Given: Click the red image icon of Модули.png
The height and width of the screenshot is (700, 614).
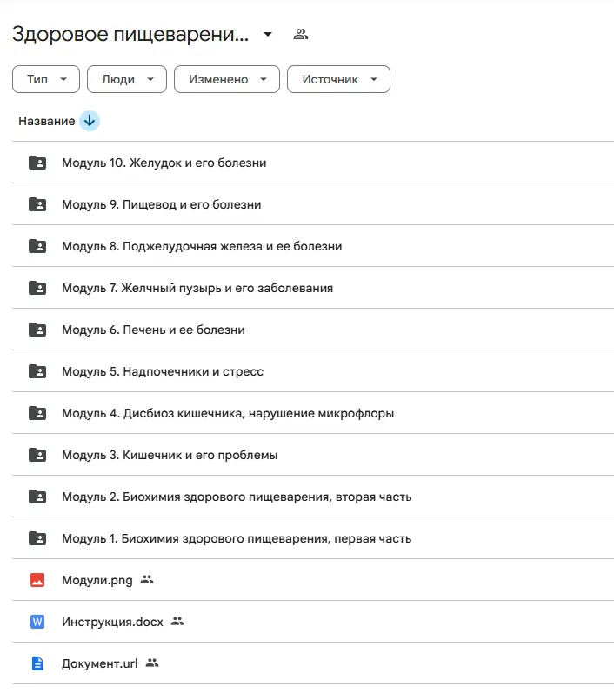Looking at the screenshot, I should [37, 580].
